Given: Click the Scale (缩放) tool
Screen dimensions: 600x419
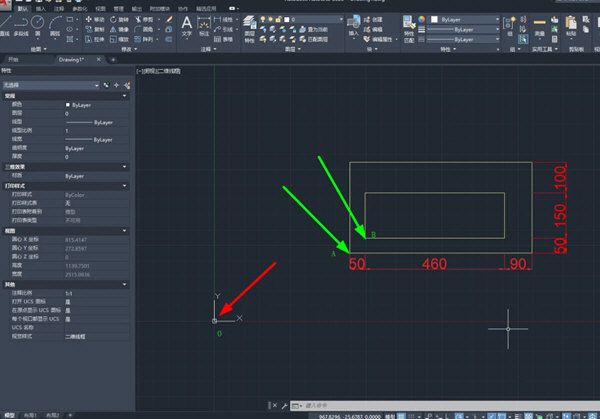Looking at the screenshot, I should pyautogui.click(x=119, y=39).
